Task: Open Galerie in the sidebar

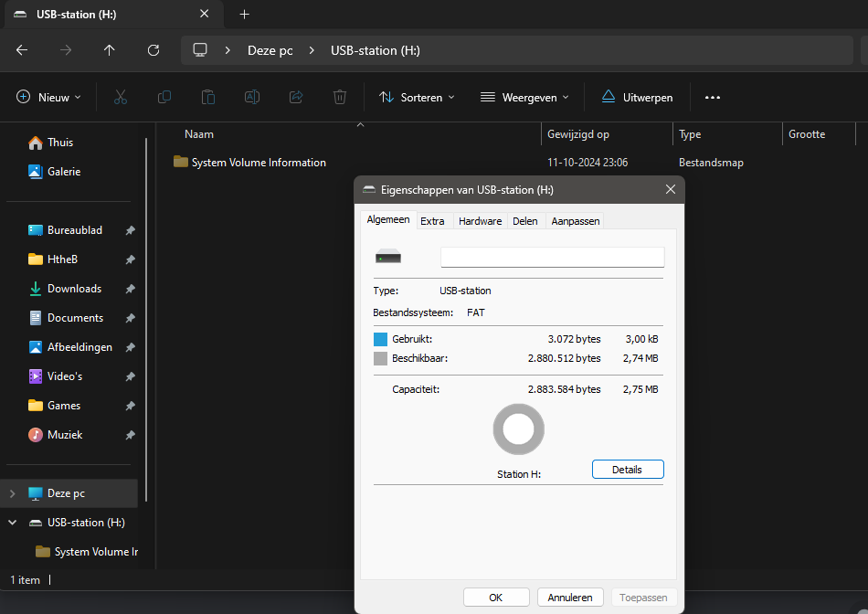Action: [54, 172]
